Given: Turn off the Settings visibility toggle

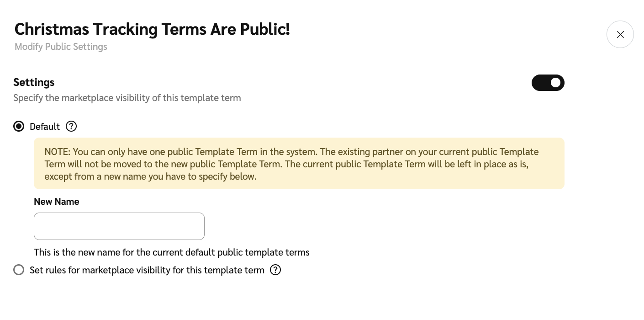Looking at the screenshot, I should [548, 83].
